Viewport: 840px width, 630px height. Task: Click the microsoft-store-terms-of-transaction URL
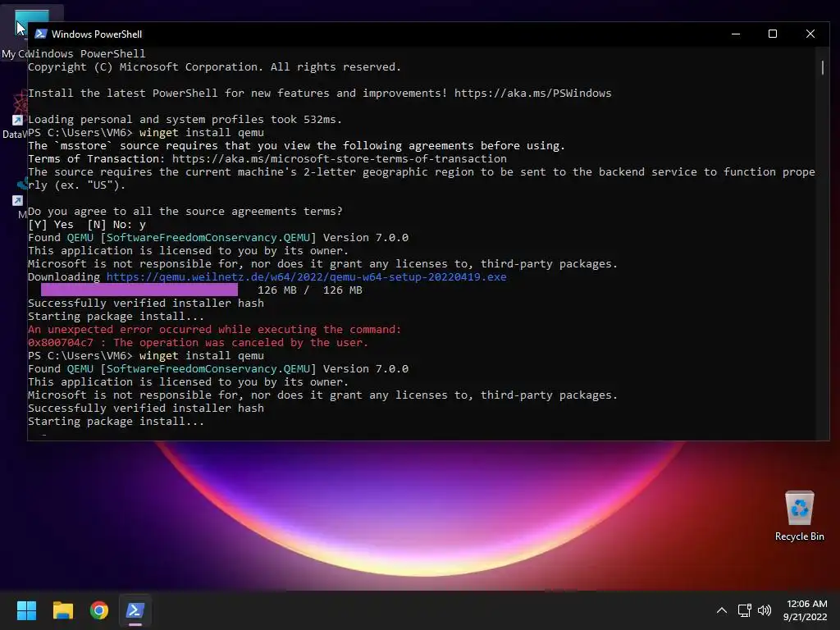(339, 159)
